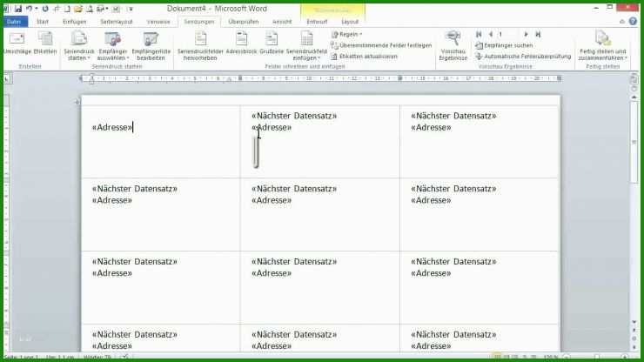
Task: Click the tab selector at ruler corner
Action: [7, 78]
